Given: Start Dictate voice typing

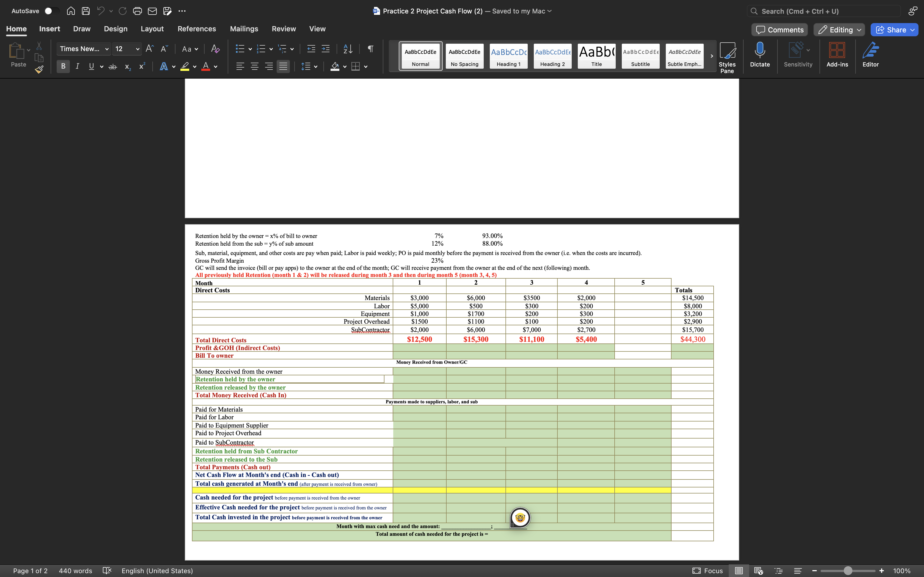Looking at the screenshot, I should (760, 55).
